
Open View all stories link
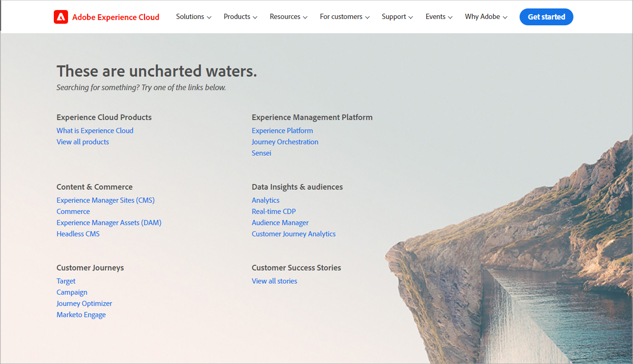pos(274,281)
